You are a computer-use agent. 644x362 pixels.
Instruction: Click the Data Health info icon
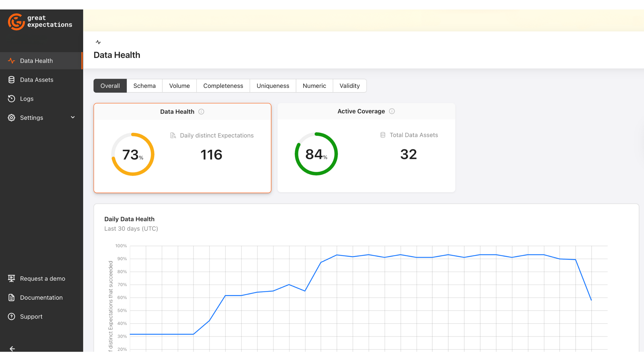point(201,111)
